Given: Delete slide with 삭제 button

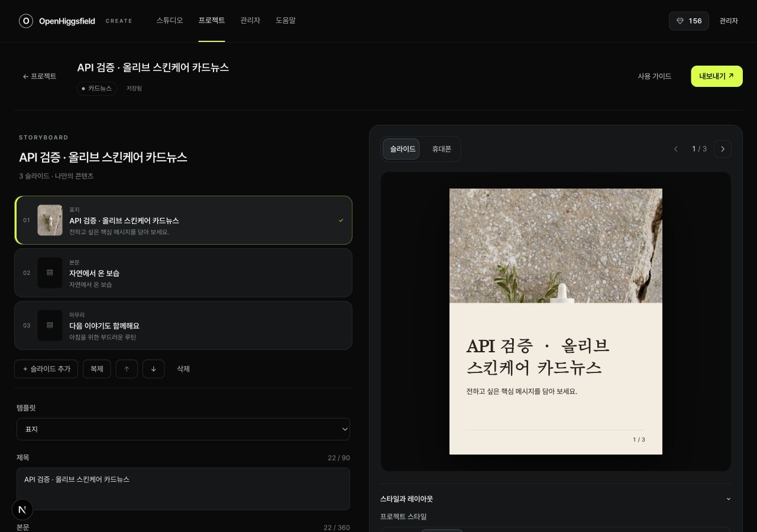Looking at the screenshot, I should coord(183,369).
